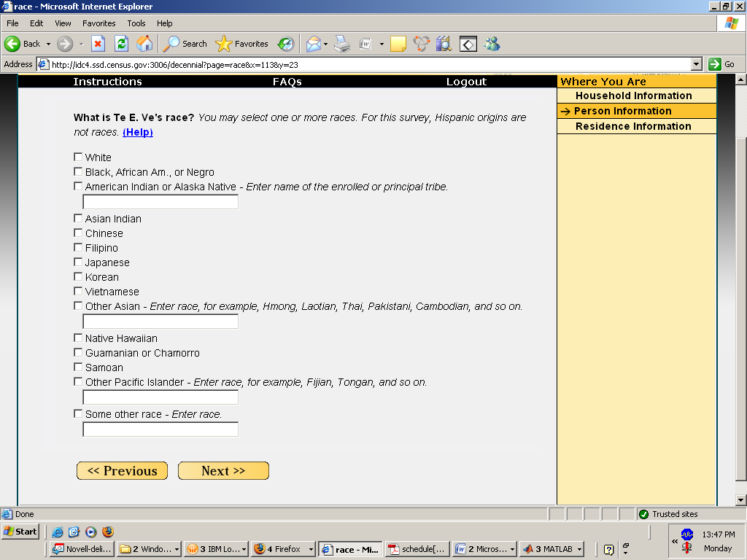Stop page loading with red X icon

click(x=98, y=44)
